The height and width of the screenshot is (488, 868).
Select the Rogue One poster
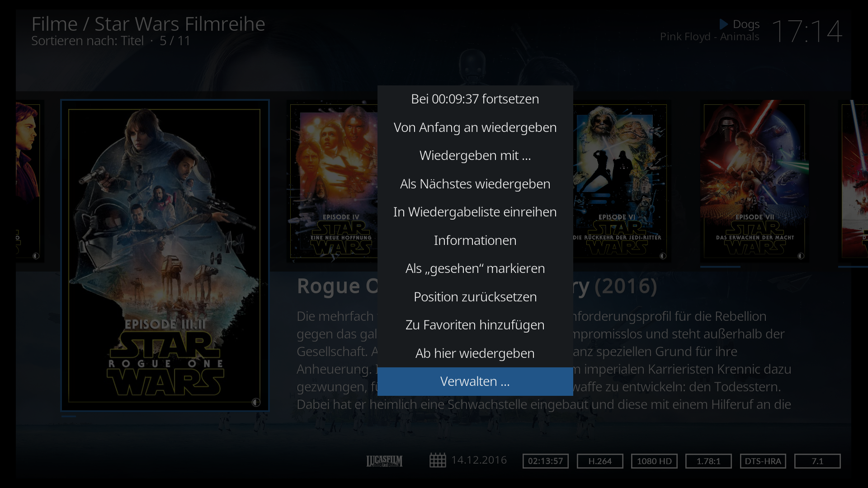[x=165, y=255]
